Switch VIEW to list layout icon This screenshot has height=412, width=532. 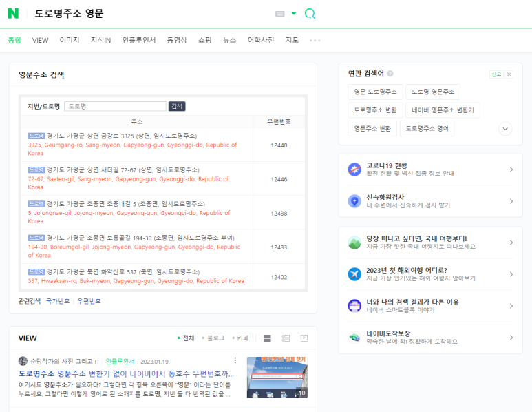(x=267, y=338)
